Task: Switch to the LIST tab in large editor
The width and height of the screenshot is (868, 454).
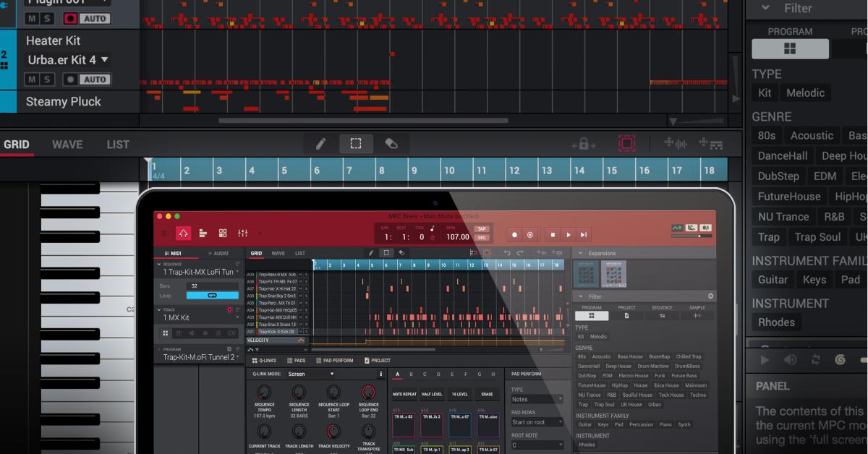Action: coord(118,145)
